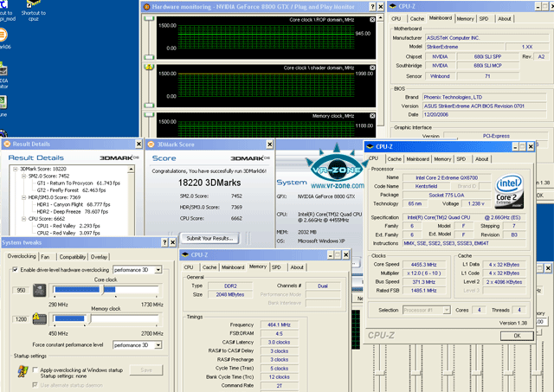
Task: Click the Rated FSB value 1485.1 MHz
Action: pos(423,290)
